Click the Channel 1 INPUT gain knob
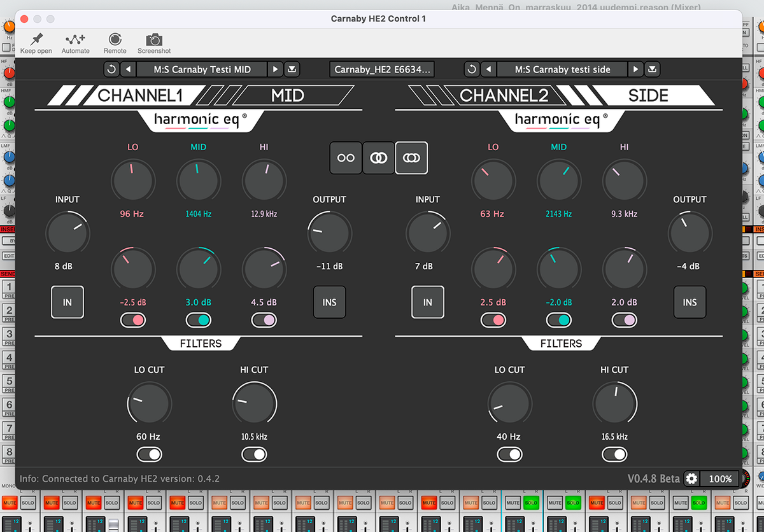The width and height of the screenshot is (764, 532). (67, 233)
